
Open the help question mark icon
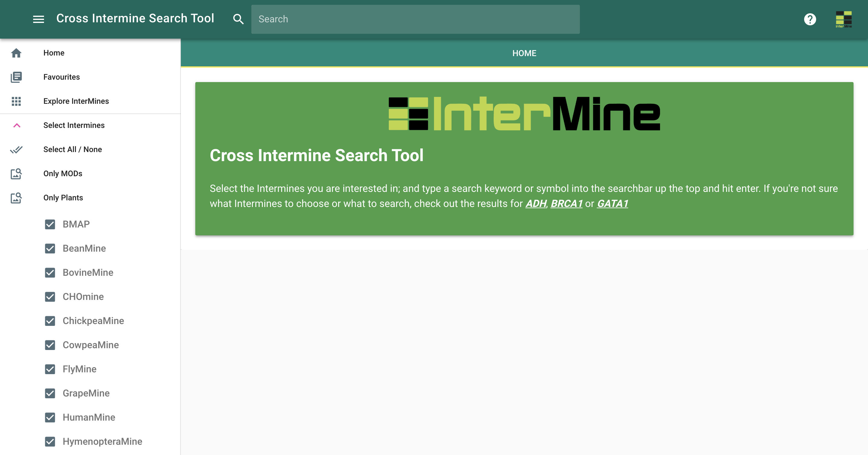point(810,19)
